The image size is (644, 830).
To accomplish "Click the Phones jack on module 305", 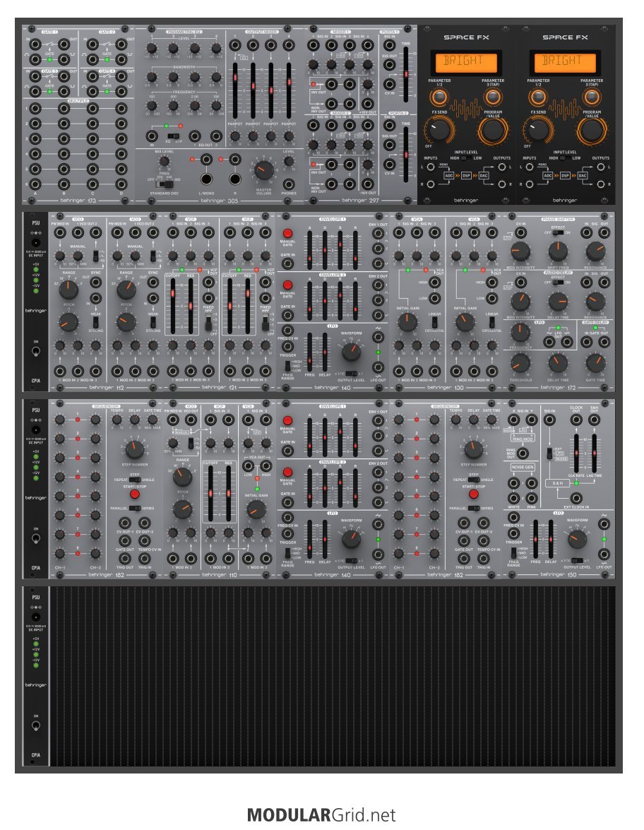I will tap(289, 184).
